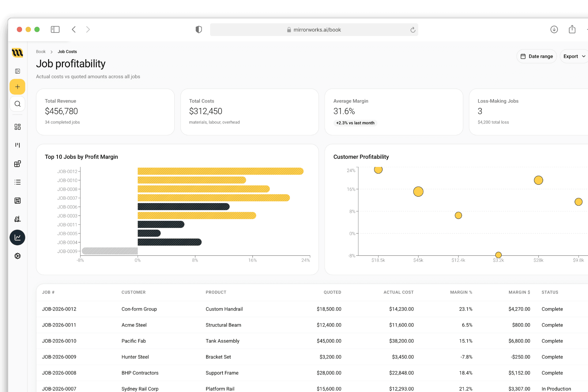Click the analytics chart sidebar icon
Image resolution: width=588 pixels, height=392 pixels.
pos(17,237)
